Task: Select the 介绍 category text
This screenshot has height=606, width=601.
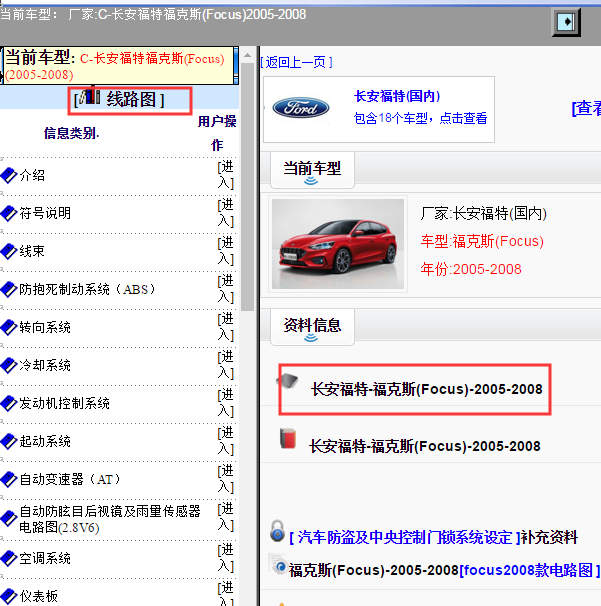Action: pos(32,176)
